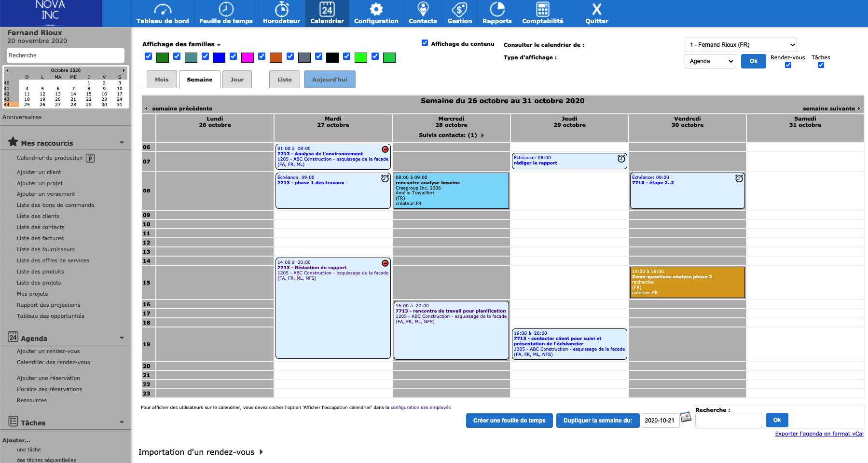Click the Quitter X icon
This screenshot has width=868, height=463.
pyautogui.click(x=597, y=10)
